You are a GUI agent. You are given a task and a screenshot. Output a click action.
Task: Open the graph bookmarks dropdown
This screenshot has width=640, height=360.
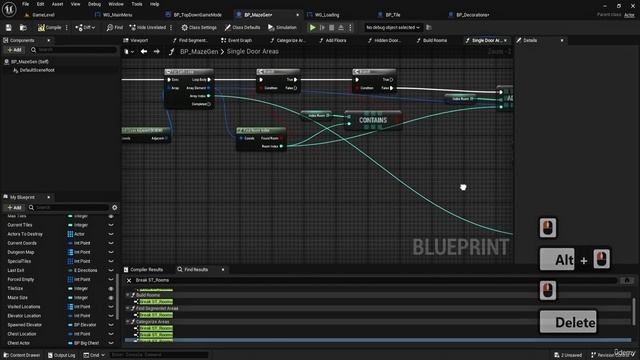(129, 52)
